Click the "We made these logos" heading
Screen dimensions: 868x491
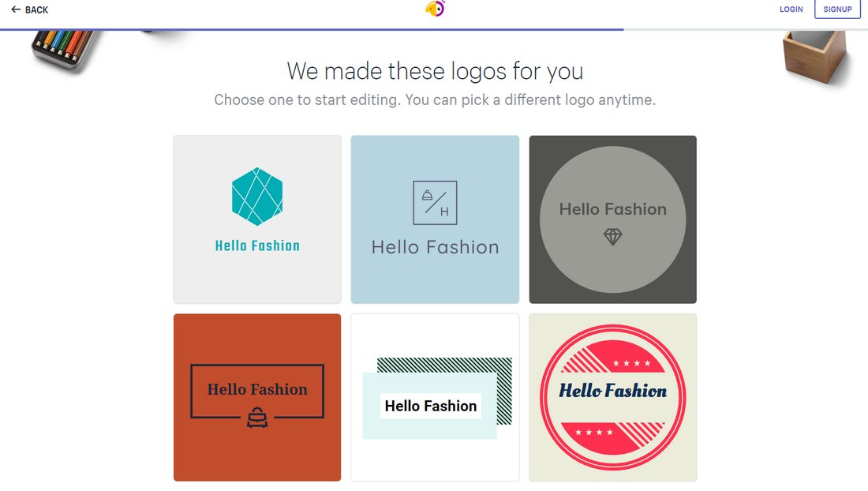pos(435,71)
